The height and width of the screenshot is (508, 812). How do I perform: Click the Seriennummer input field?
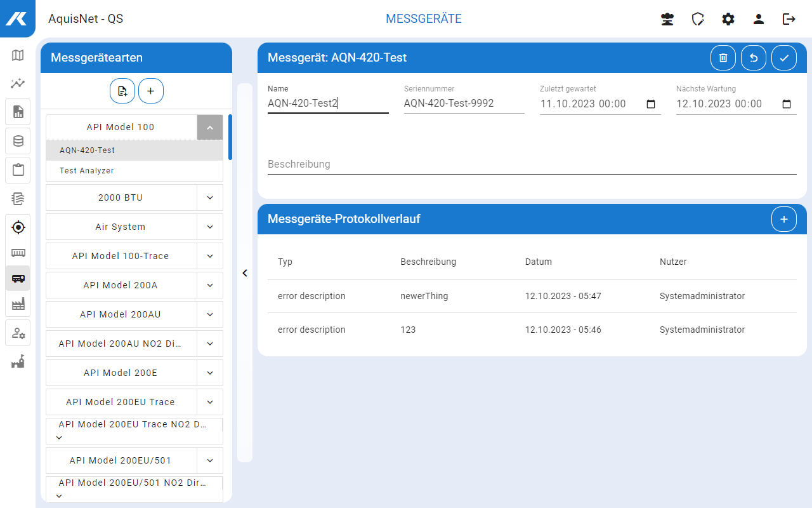pos(463,104)
